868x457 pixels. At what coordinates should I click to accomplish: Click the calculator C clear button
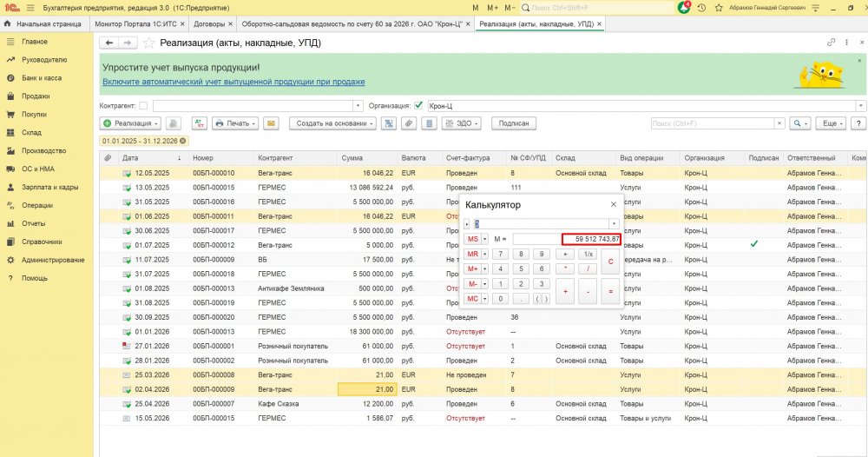pos(610,262)
